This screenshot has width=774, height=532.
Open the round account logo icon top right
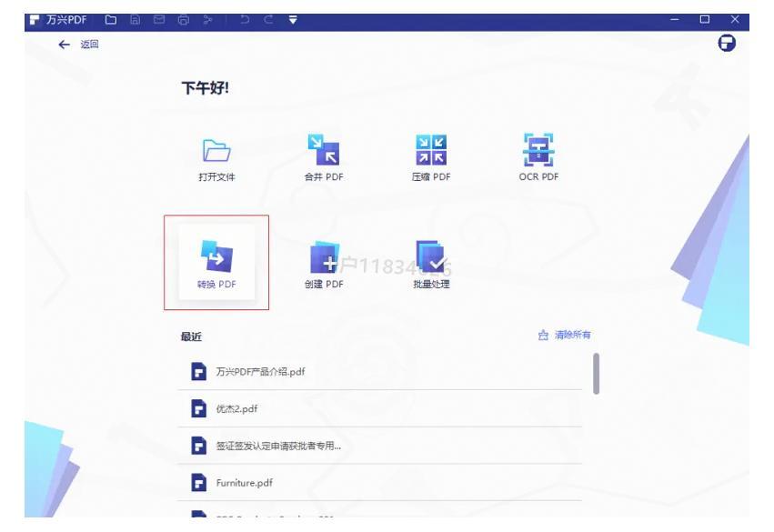pos(727,44)
